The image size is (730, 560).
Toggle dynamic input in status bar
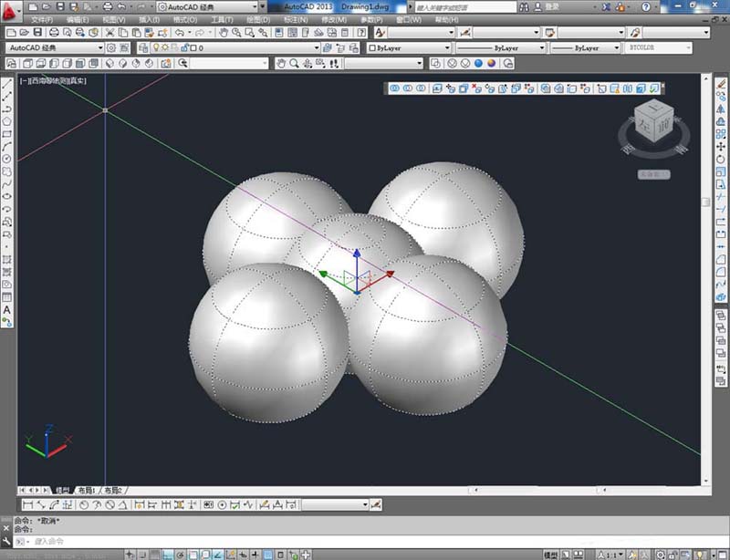242,555
